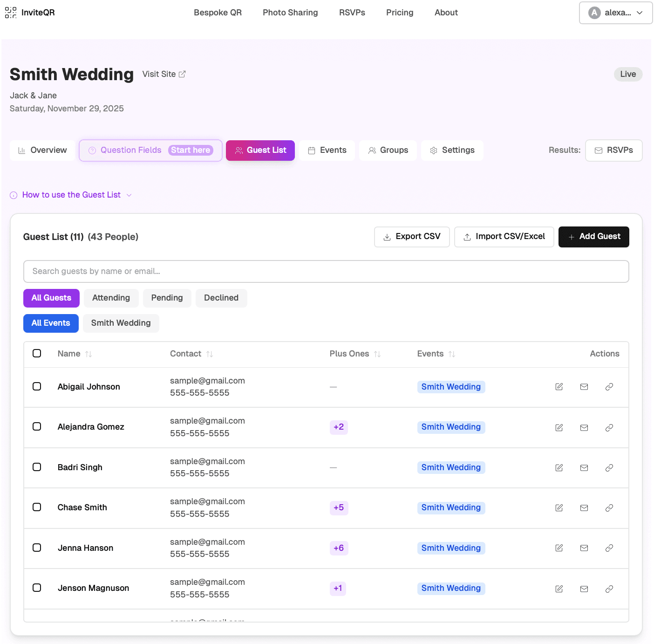This screenshot has height=644, width=654.
Task: Follow the Visit Site link
Action: (164, 74)
